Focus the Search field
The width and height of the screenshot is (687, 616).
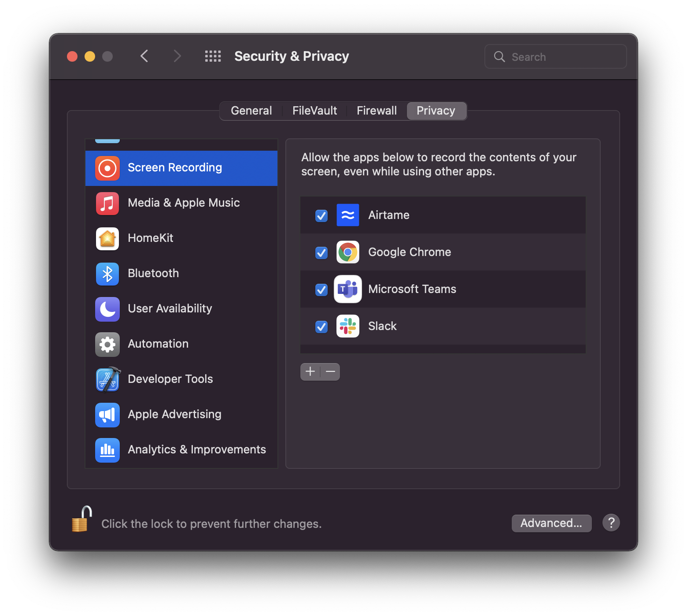[x=556, y=56]
